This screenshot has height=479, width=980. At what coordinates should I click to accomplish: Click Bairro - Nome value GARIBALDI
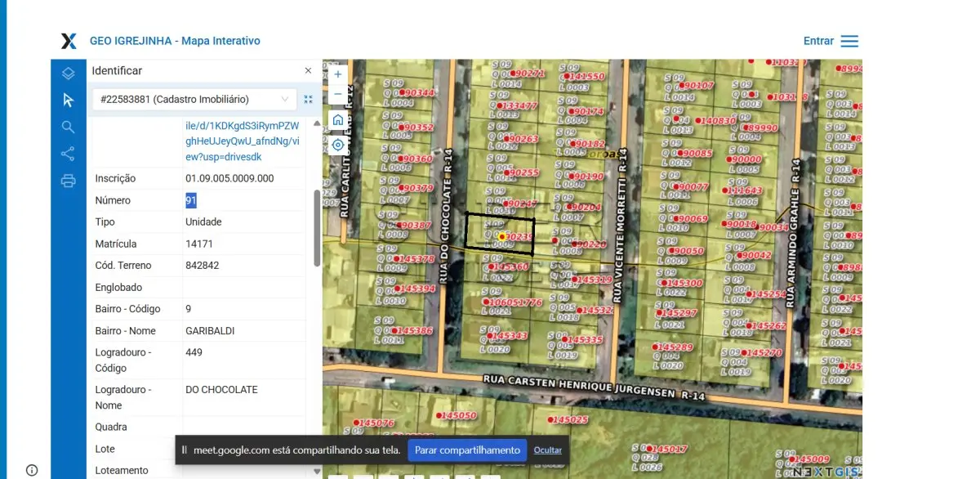(x=210, y=330)
